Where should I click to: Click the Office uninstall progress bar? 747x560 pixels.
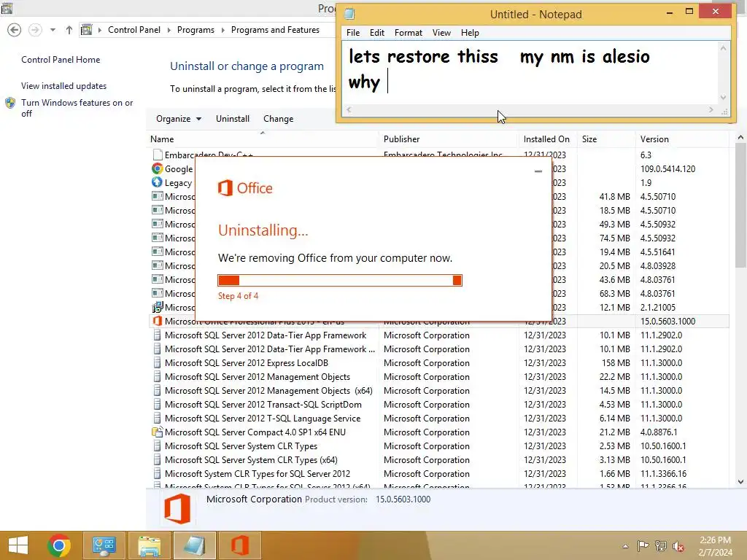coord(340,280)
